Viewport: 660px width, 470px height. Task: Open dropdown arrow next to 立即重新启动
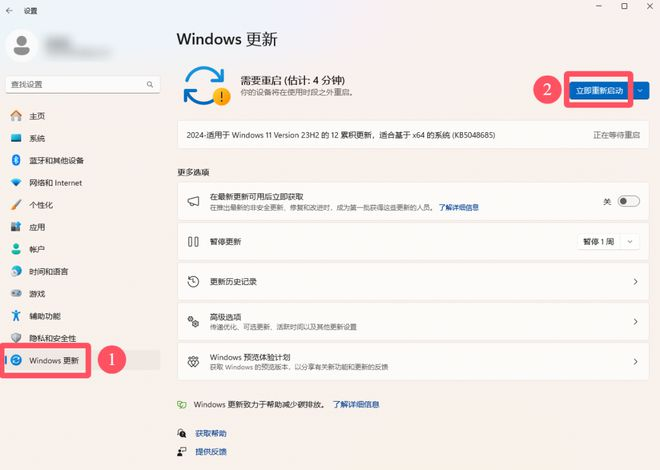click(640, 91)
